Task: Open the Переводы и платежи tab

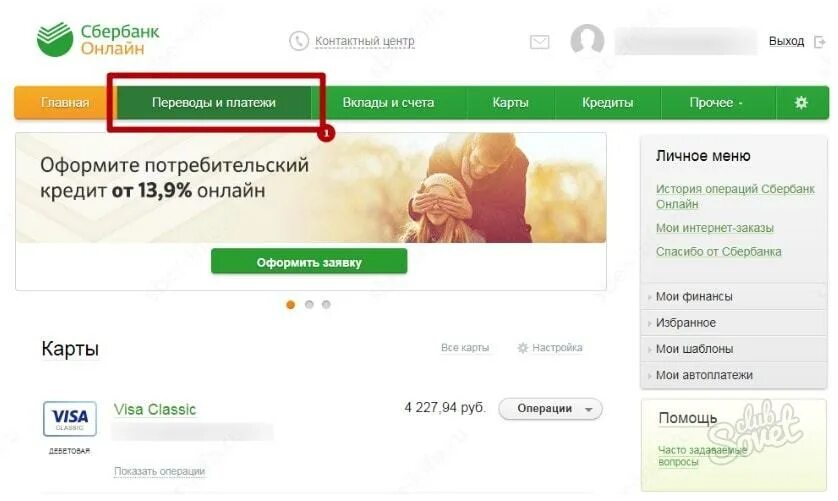Action: click(214, 102)
